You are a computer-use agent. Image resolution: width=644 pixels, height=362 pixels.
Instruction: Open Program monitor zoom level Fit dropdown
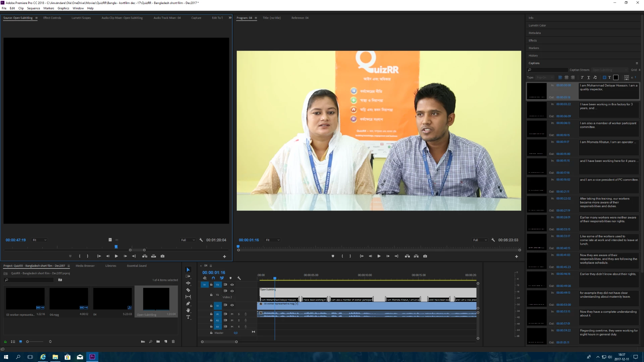pyautogui.click(x=273, y=240)
